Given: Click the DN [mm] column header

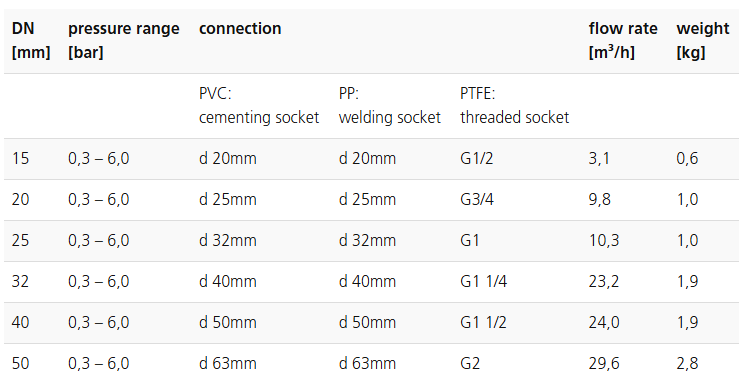Looking at the screenshot, I should tap(31, 41).
